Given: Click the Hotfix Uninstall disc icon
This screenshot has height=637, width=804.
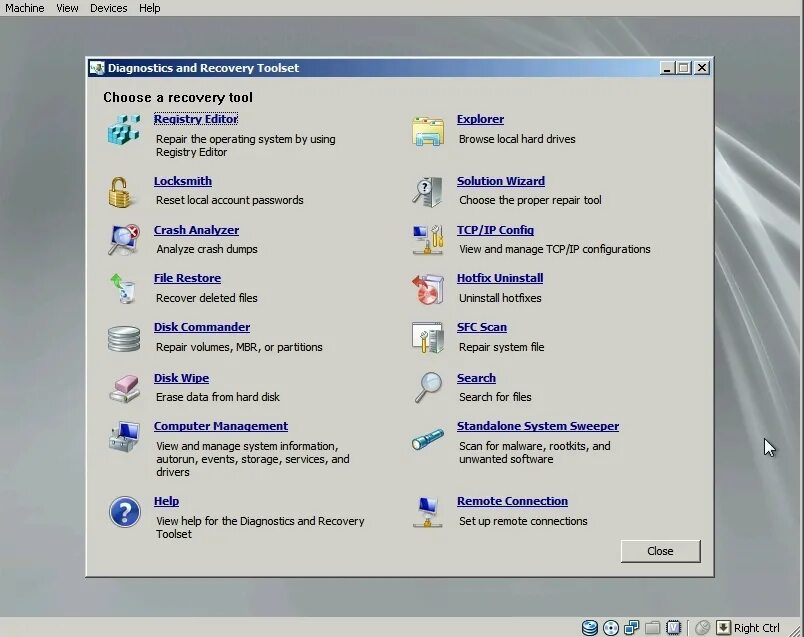Looking at the screenshot, I should [427, 289].
